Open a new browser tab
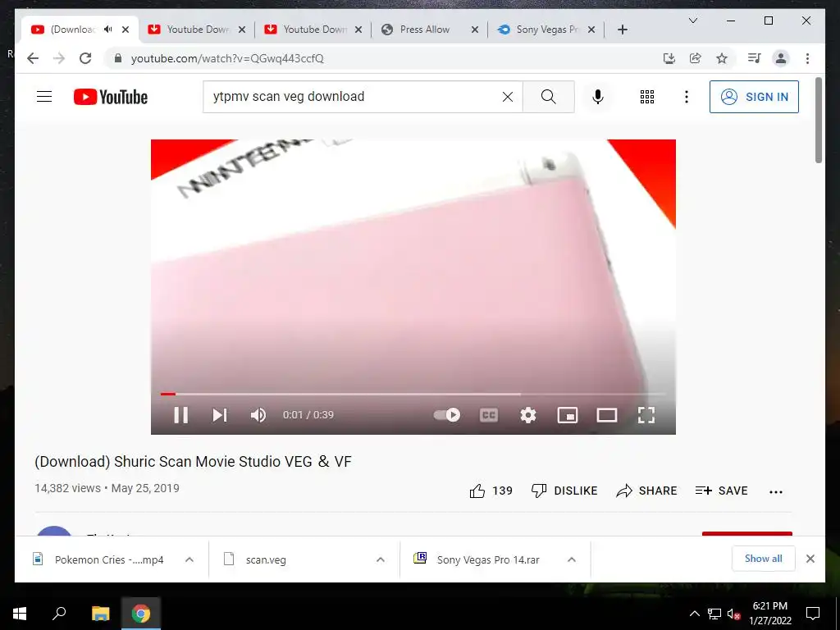 point(623,30)
